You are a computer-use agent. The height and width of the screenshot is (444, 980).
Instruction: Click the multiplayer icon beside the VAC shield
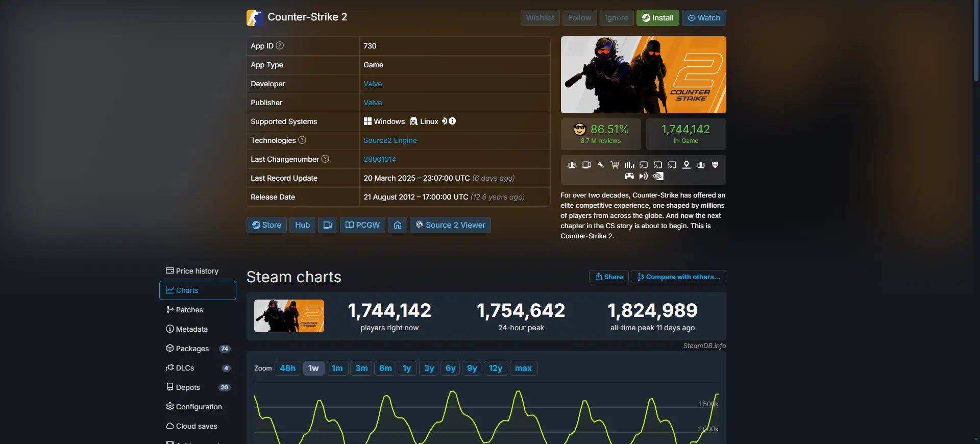pos(701,165)
